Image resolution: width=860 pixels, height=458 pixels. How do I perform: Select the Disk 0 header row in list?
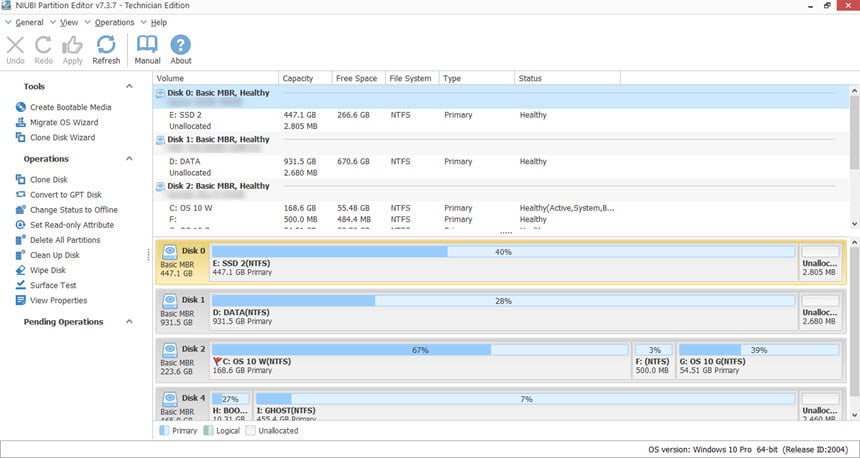pos(501,97)
